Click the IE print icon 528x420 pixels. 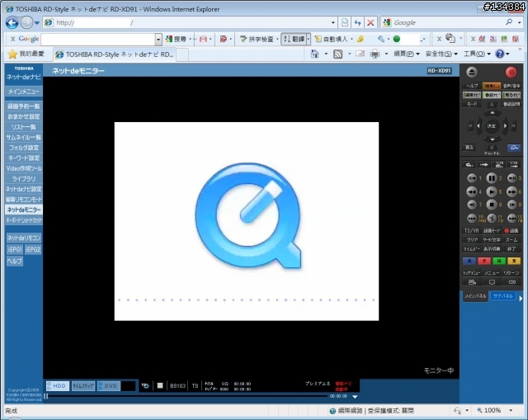tap(375, 54)
